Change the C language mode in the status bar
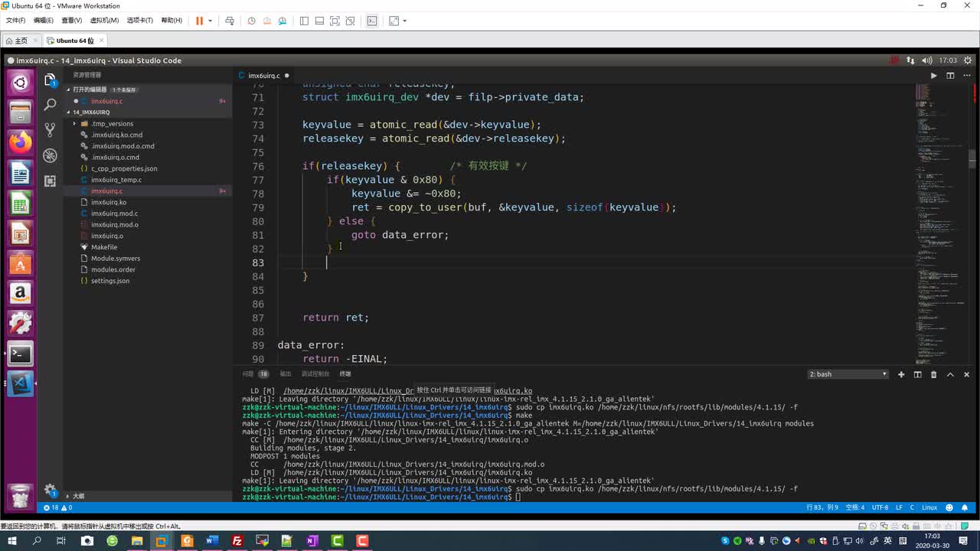Image resolution: width=980 pixels, height=551 pixels. point(913,507)
